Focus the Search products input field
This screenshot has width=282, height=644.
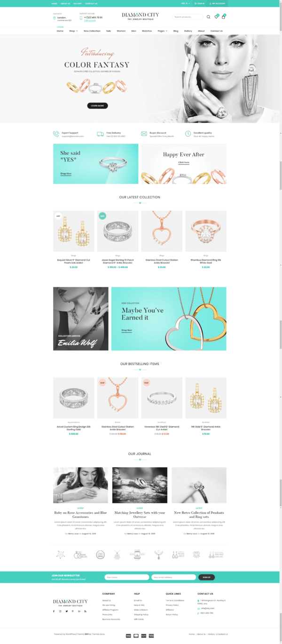188,17
